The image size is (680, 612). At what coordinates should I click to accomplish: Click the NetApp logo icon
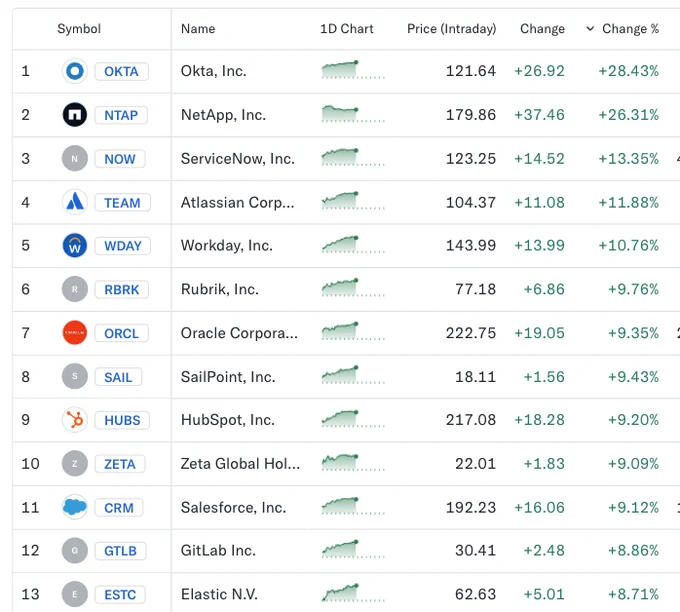75,115
